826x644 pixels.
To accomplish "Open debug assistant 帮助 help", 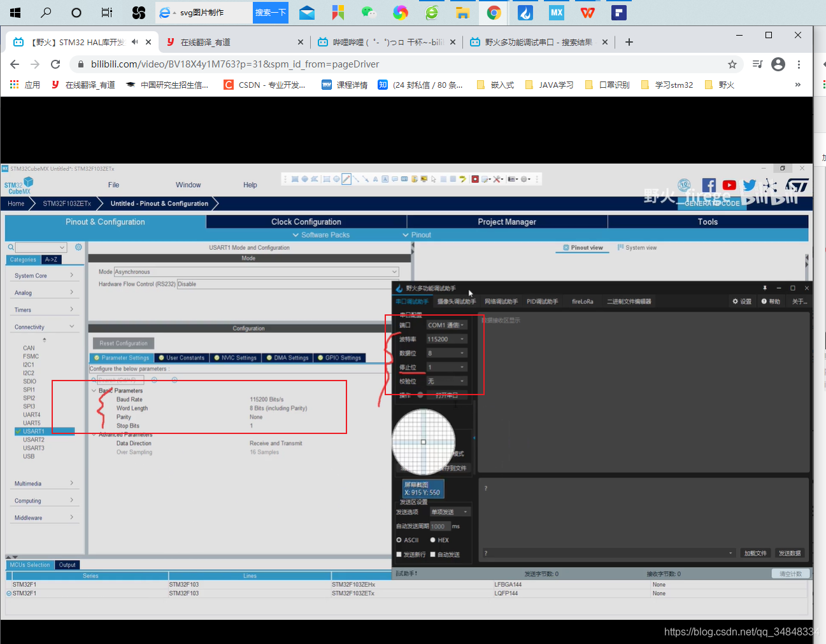I will (771, 302).
